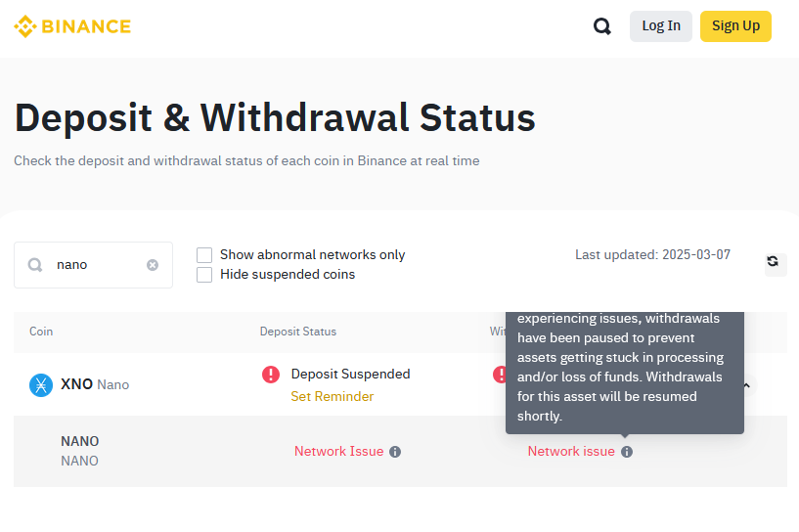The height and width of the screenshot is (532, 799).
Task: Click the deposit Network Issue text
Action: click(338, 452)
